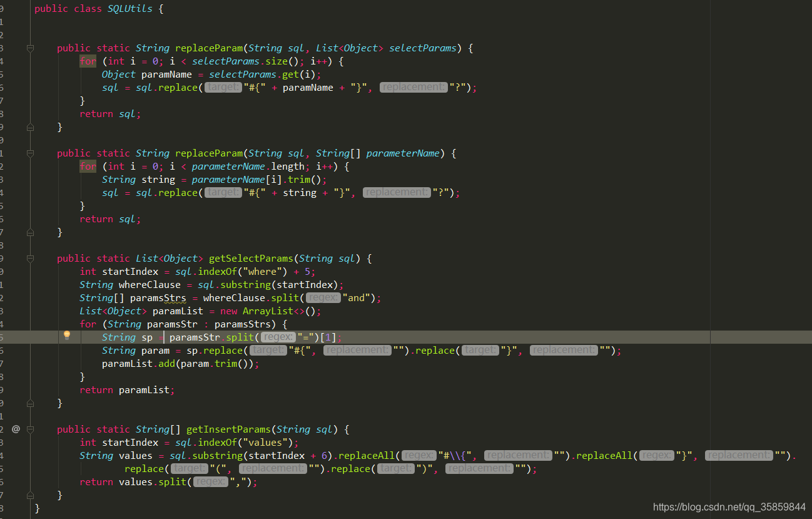Viewport: 812px width, 519px height.
Task: Click target hint before "(" string
Action: tap(189, 469)
